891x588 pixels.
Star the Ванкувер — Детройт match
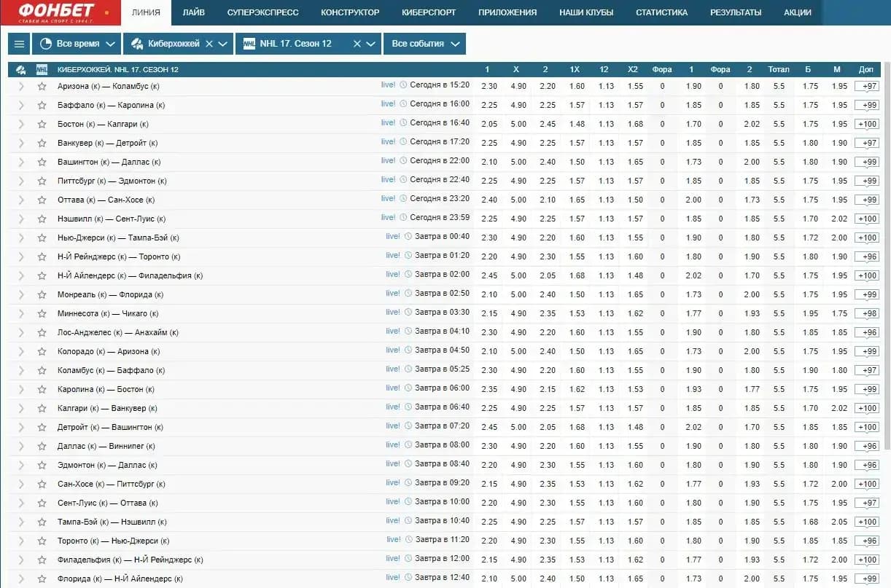coord(42,143)
